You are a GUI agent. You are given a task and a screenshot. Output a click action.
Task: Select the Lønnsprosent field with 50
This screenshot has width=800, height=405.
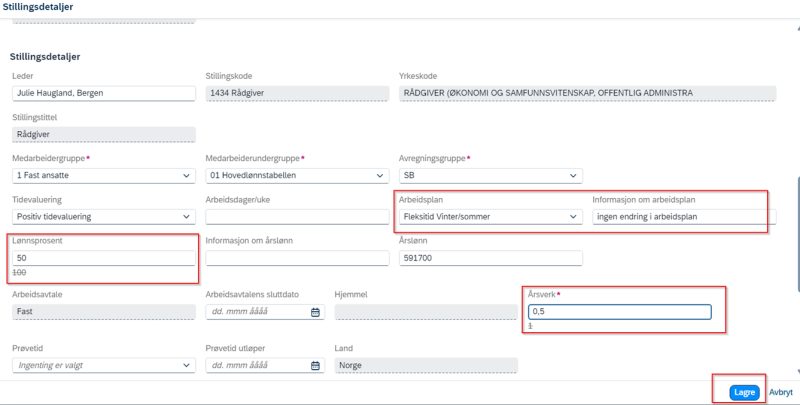(x=104, y=258)
